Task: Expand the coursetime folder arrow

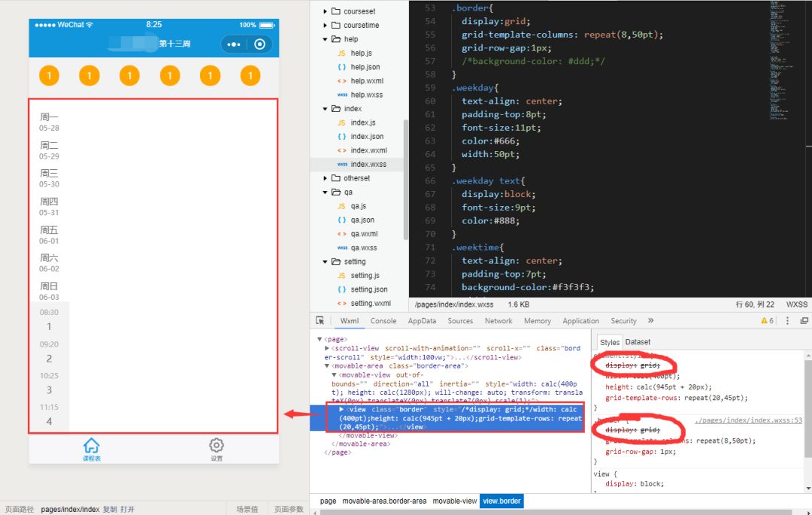Action: pos(326,26)
